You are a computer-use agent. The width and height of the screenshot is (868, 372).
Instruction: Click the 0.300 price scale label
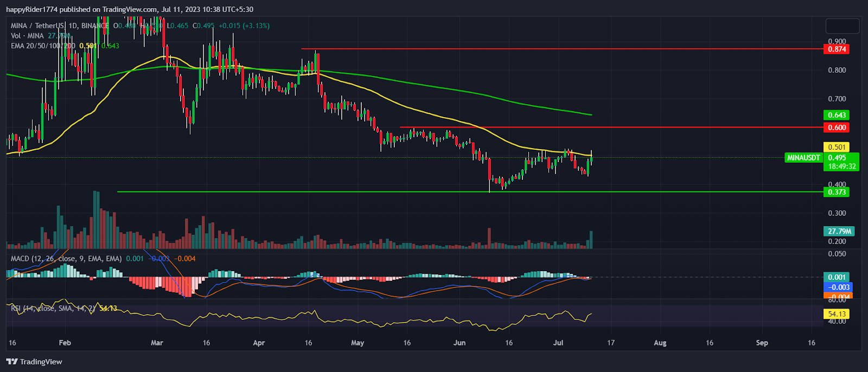point(837,213)
